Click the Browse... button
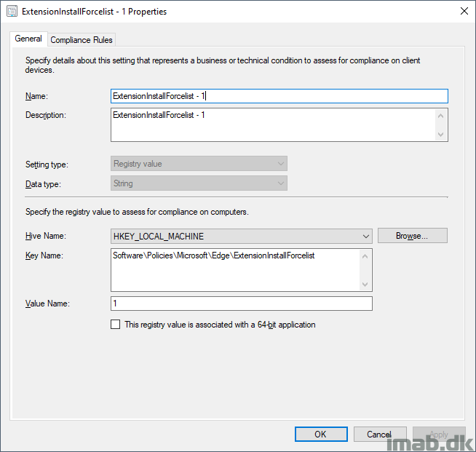This screenshot has height=452, width=476. click(x=412, y=236)
